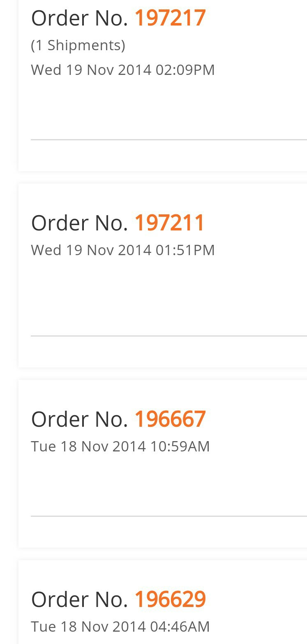
Task: Click the divider line in order 196667 card
Action: (x=169, y=516)
